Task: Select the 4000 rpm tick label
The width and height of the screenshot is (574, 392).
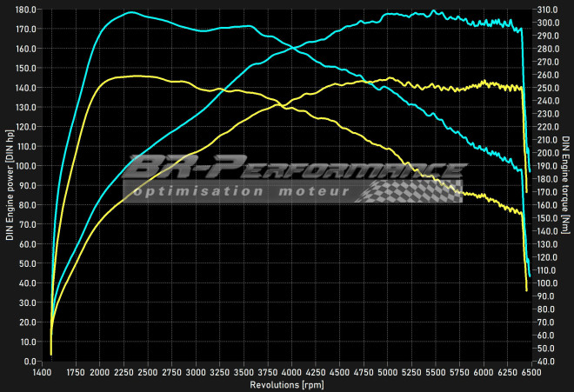Action: point(292,372)
